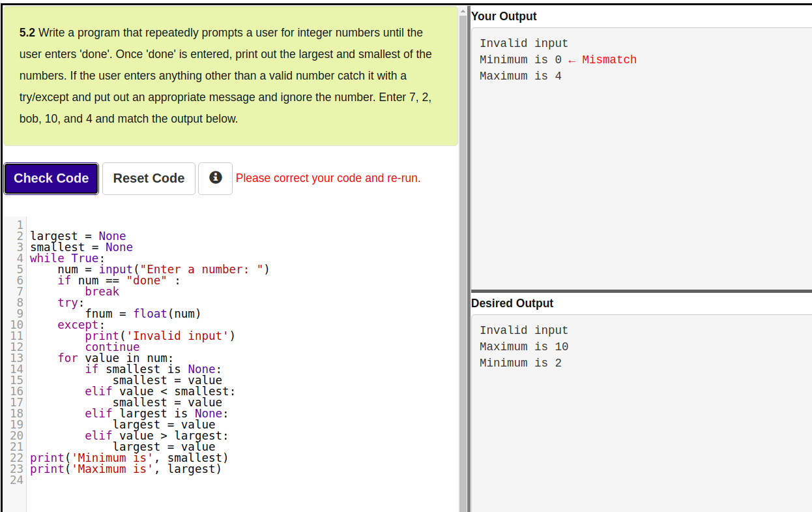Image resolution: width=812 pixels, height=512 pixels.
Task: Click the 'elif value < smallest:' line
Action: 160,391
